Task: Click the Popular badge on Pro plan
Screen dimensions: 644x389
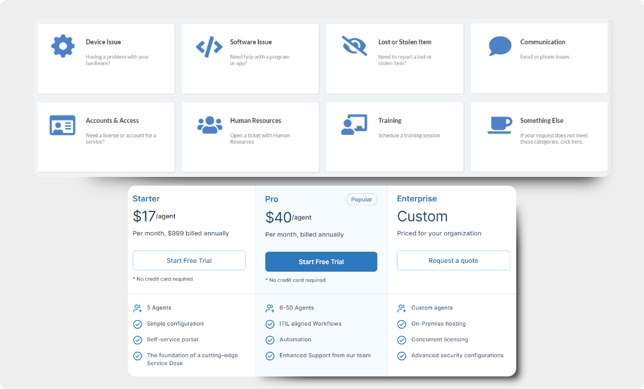Action: click(361, 199)
